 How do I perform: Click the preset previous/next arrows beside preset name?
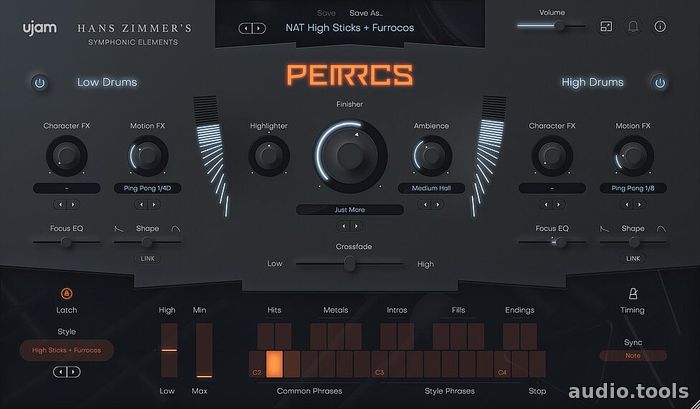[252, 28]
